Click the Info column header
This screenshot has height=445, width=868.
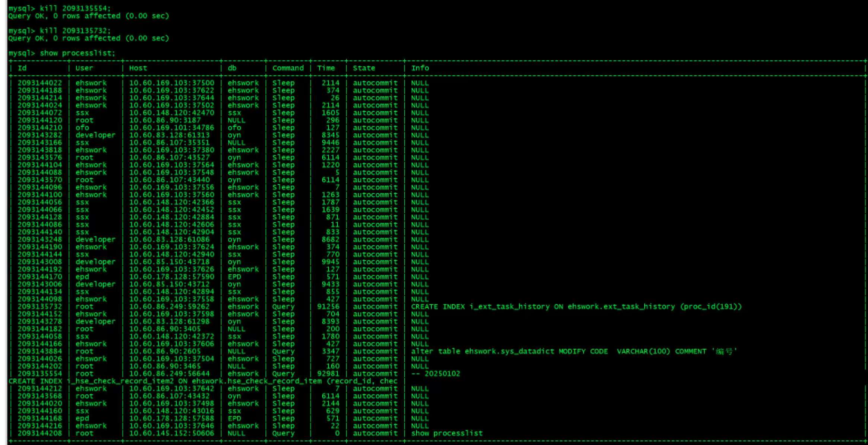click(x=420, y=68)
